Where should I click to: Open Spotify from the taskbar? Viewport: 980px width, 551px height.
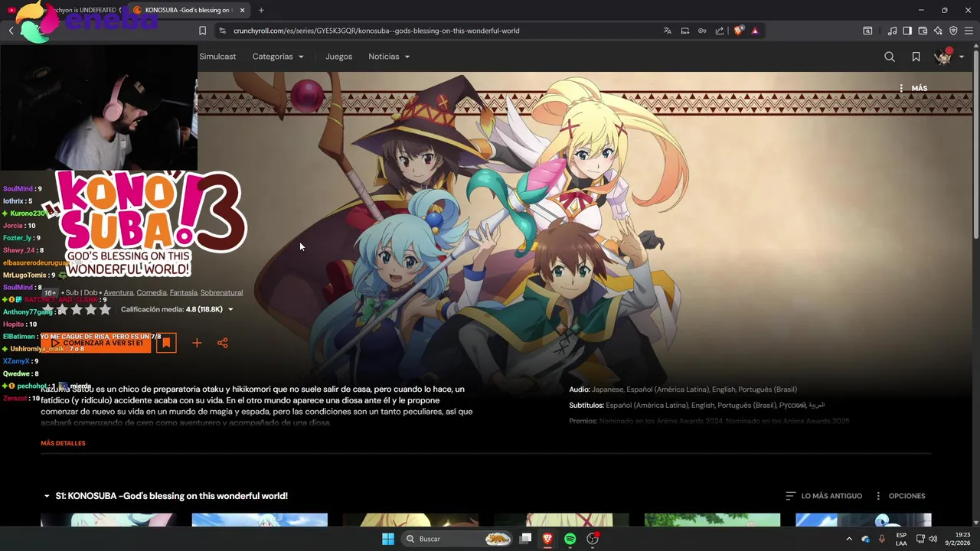click(570, 539)
